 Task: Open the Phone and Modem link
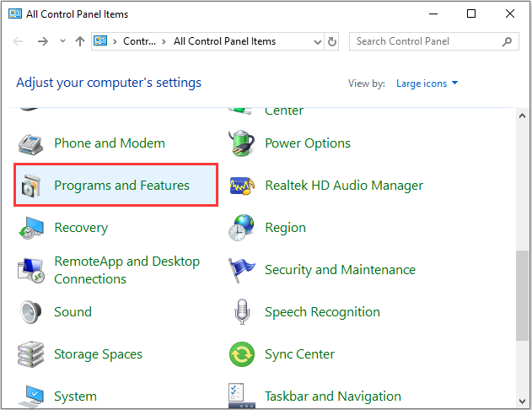coord(110,143)
